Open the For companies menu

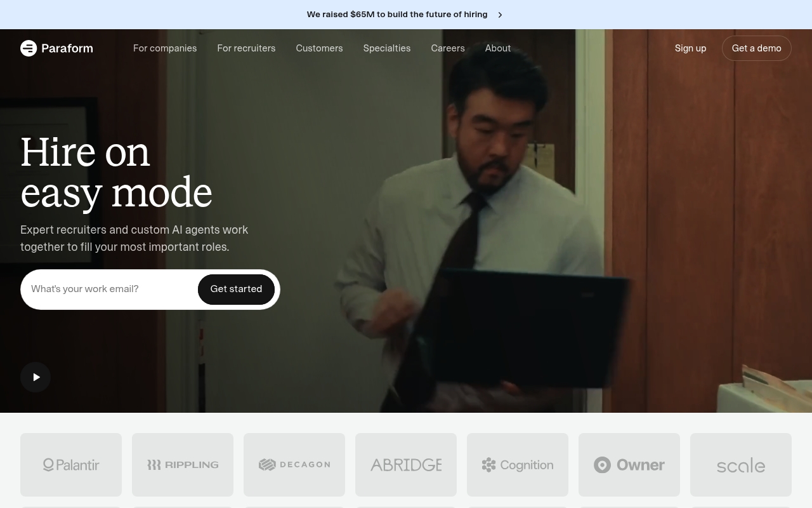[165, 48]
